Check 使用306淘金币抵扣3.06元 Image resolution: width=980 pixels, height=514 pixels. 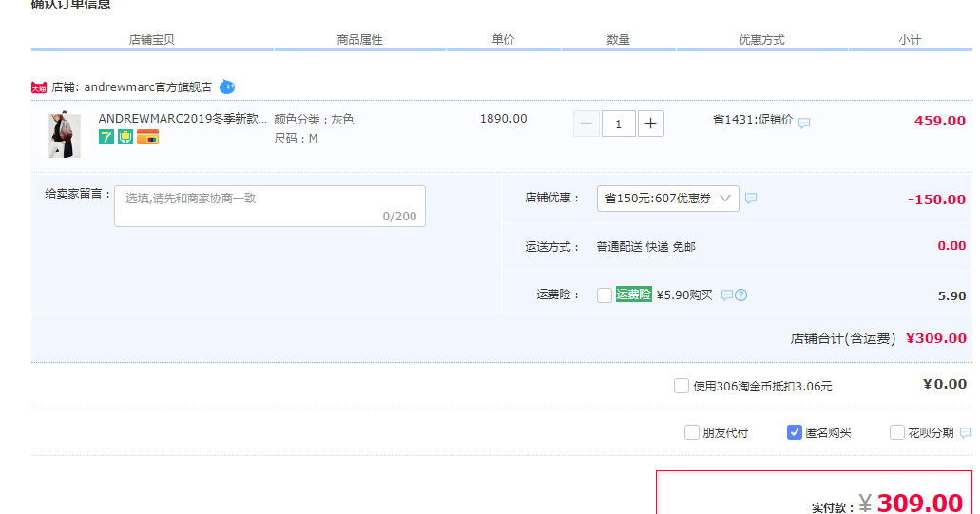682,386
